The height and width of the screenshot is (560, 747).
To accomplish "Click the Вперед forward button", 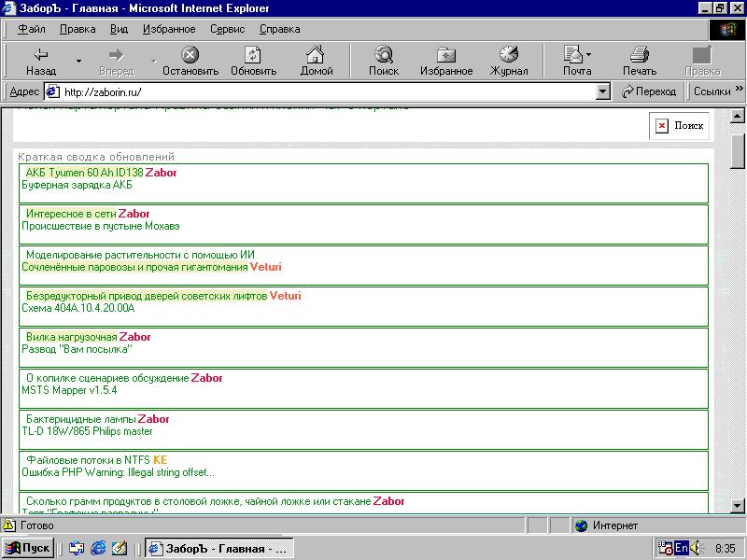I will tap(116, 62).
